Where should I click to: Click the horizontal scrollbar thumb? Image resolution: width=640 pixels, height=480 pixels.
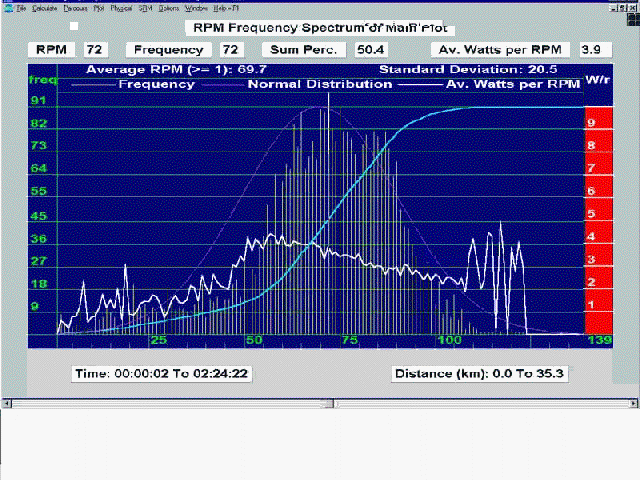329,403
